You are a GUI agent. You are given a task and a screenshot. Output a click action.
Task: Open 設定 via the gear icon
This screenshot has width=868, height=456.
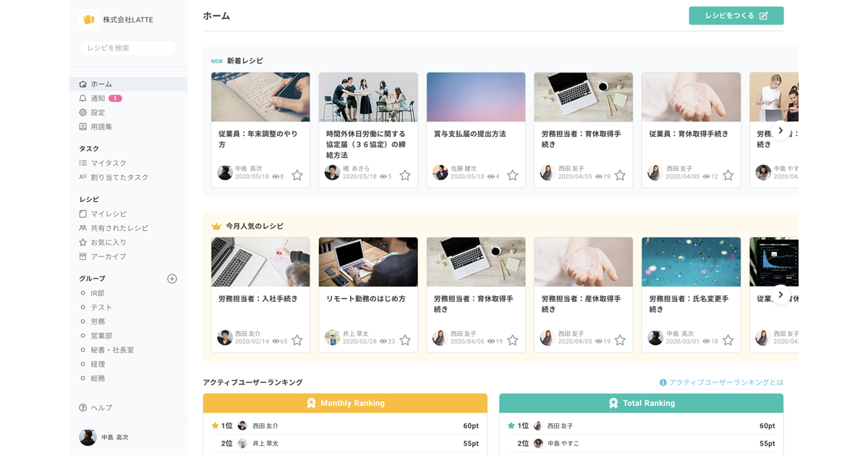96,112
